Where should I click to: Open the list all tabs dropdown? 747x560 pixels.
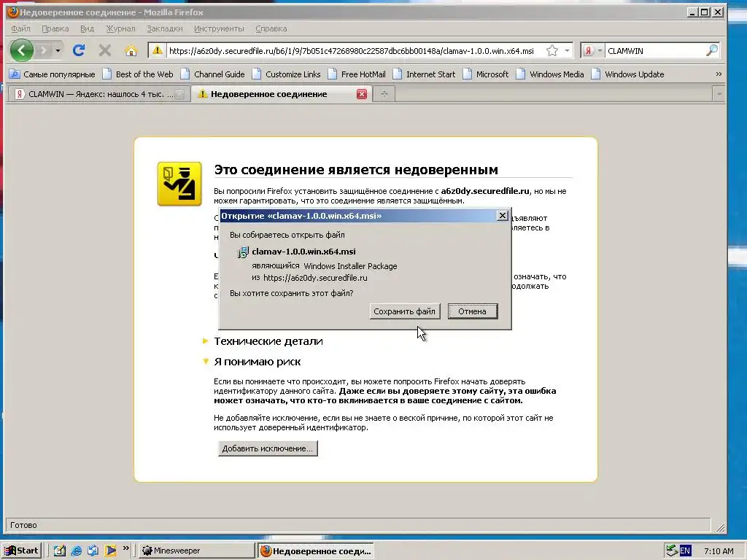tap(719, 94)
